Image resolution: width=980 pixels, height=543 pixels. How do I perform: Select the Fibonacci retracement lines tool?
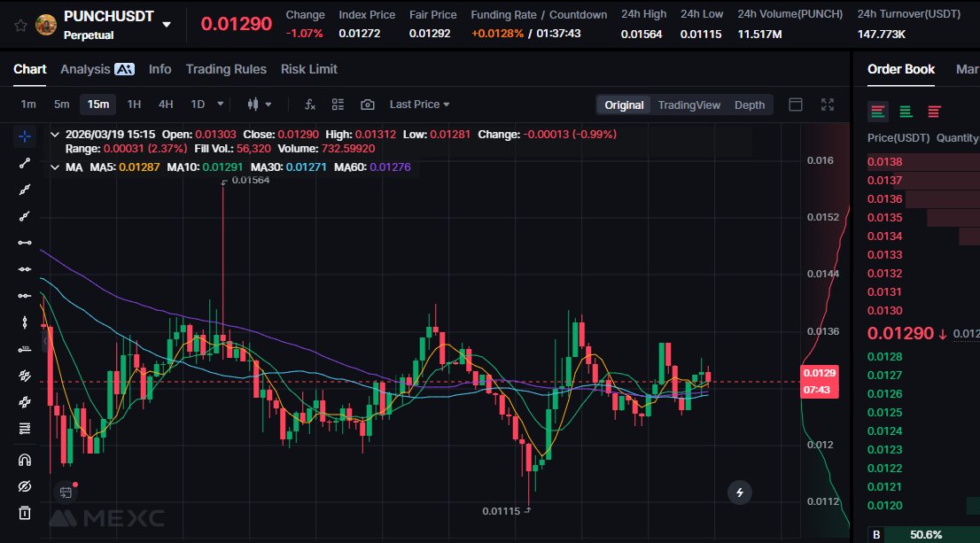25,429
